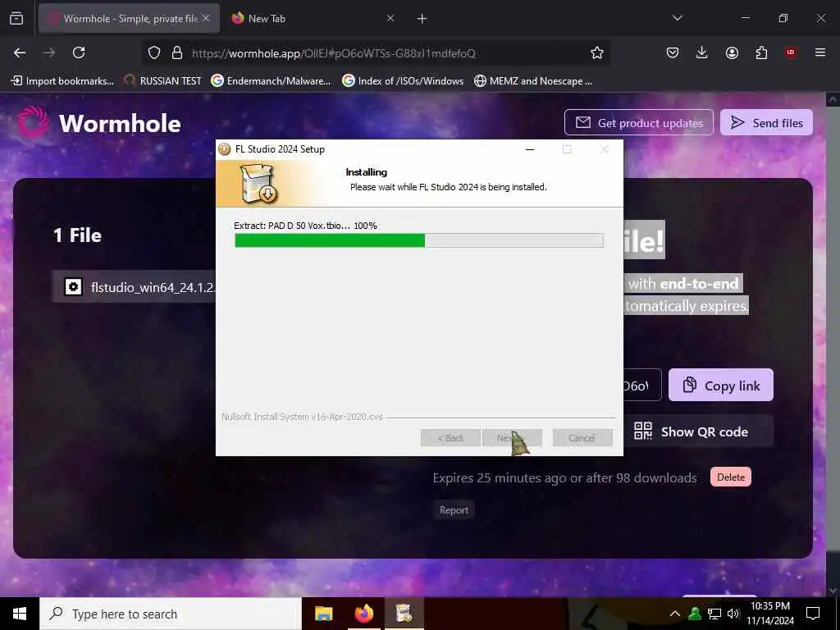Image resolution: width=840 pixels, height=630 pixels.
Task: Click the installer green progress bar
Action: 419,240
